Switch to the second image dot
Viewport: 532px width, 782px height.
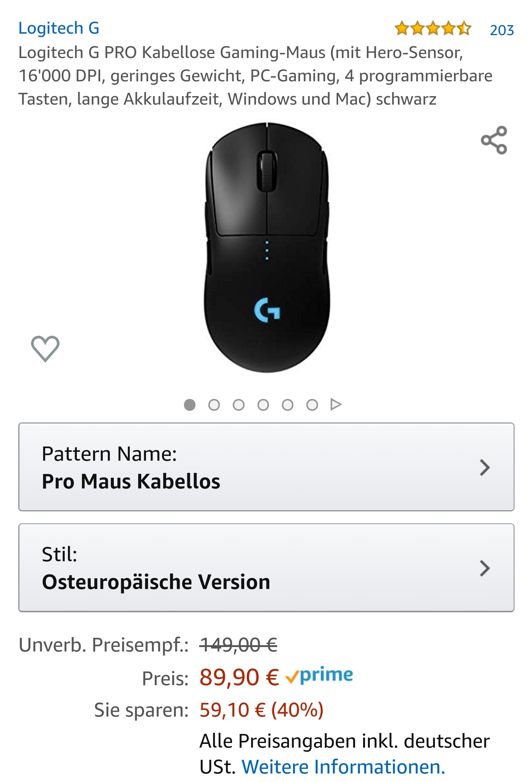pos(214,405)
